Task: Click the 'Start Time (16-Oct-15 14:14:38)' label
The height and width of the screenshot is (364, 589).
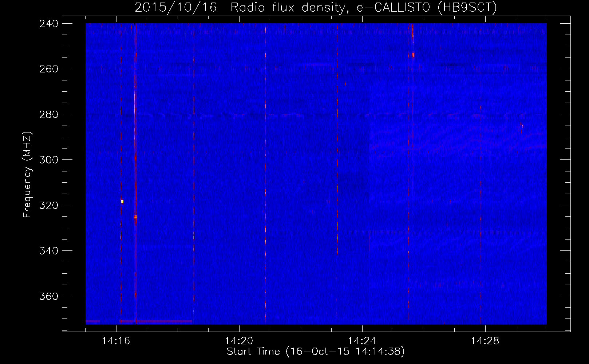Action: tap(316, 352)
